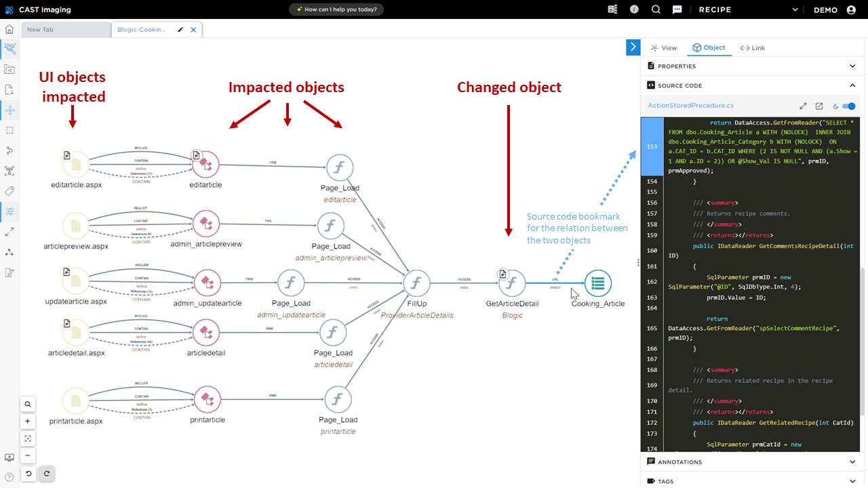Click the zoom-in plus control
Image resolution: width=868 pixels, height=488 pixels.
[x=28, y=421]
